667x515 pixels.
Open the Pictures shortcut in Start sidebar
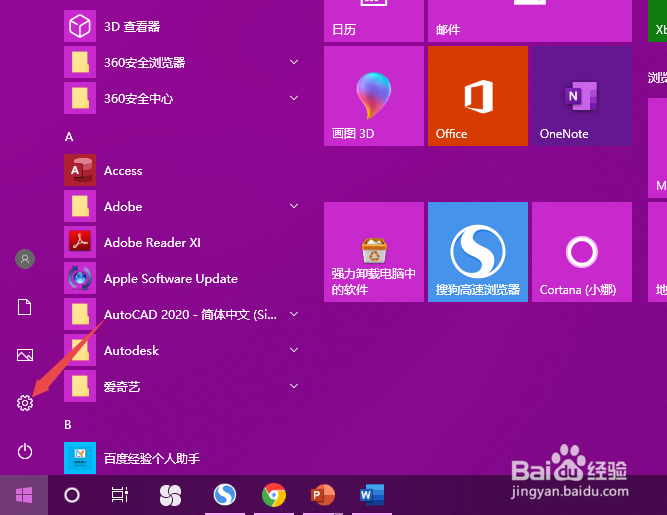pyautogui.click(x=25, y=355)
